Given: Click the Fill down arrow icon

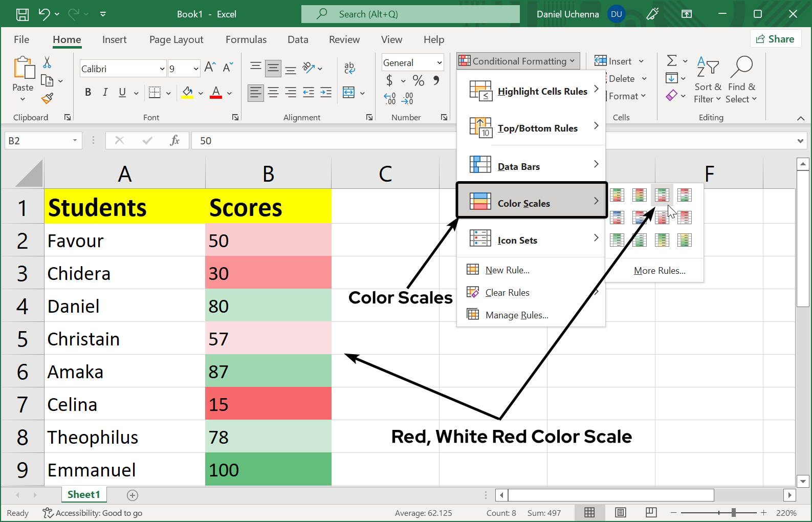Looking at the screenshot, I should click(x=671, y=78).
